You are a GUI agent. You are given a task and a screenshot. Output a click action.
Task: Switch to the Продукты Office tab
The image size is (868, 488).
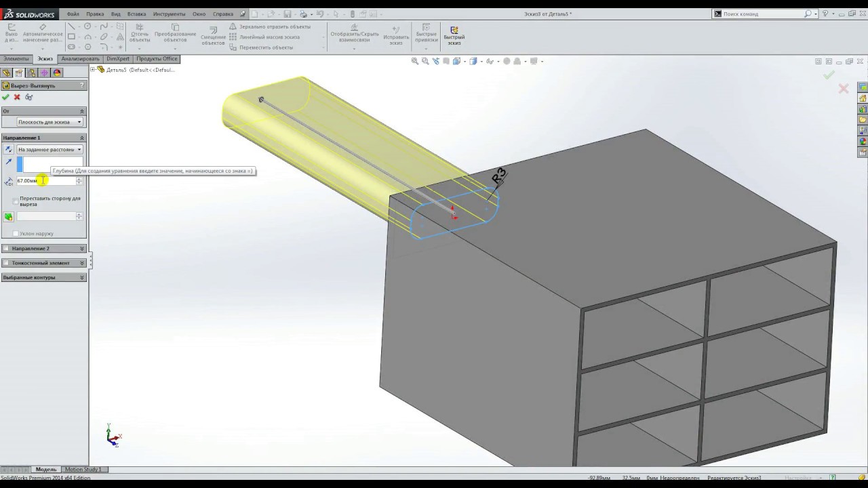tap(157, 59)
